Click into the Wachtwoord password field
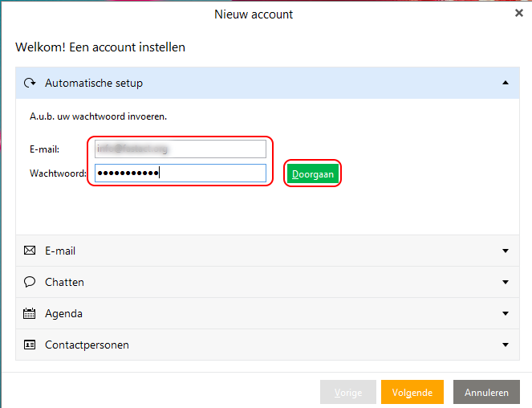 click(180, 173)
